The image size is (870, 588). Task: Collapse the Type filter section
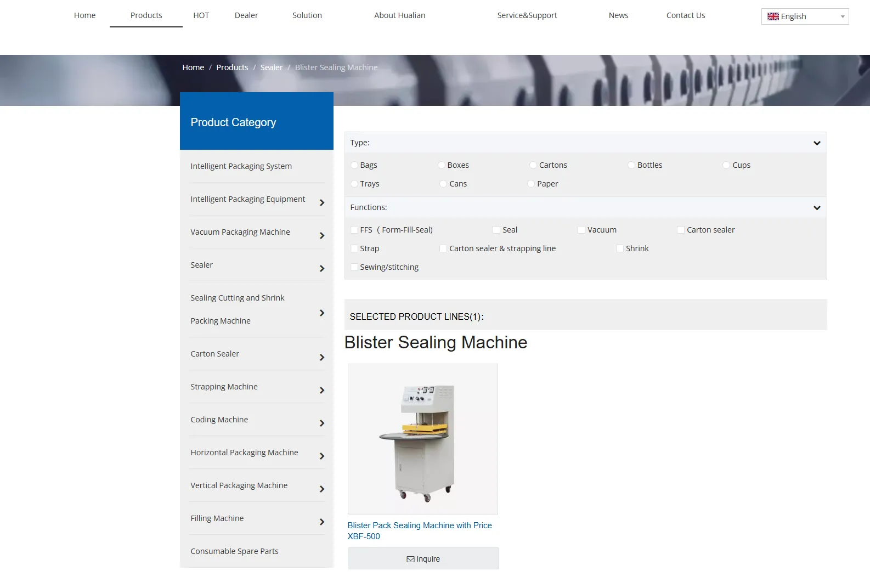(817, 143)
